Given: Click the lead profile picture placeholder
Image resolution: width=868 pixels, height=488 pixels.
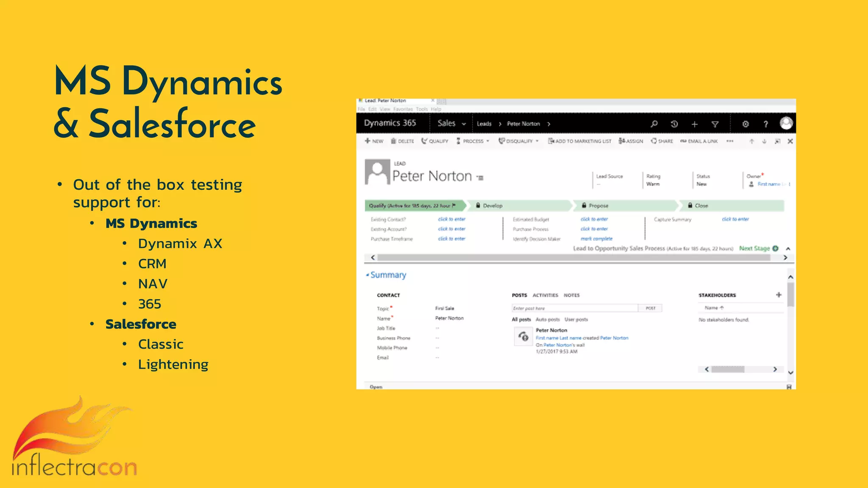Looking at the screenshot, I should (377, 172).
